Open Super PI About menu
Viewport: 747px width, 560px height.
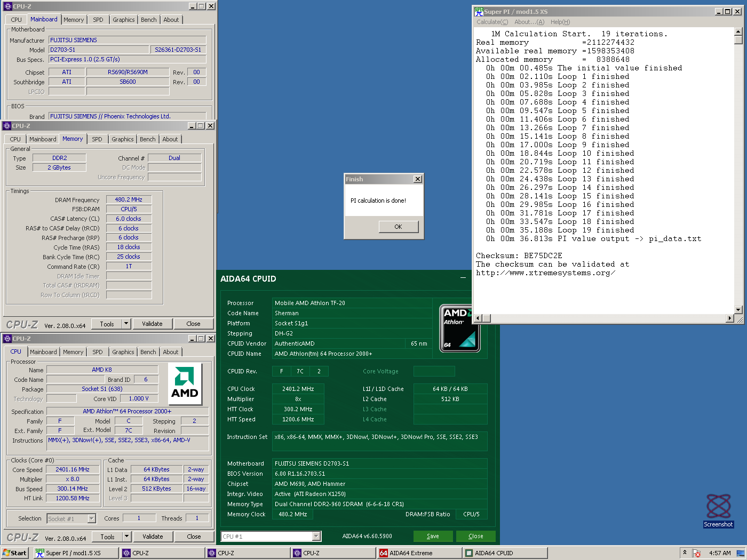point(529,22)
